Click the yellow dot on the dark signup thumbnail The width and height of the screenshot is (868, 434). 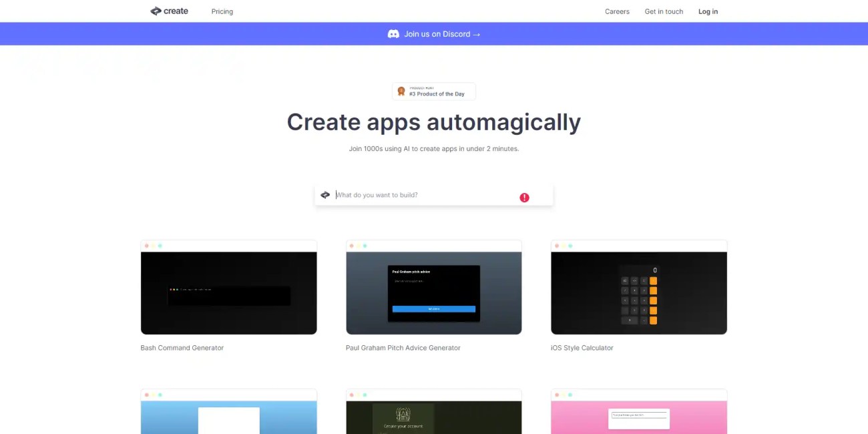tap(359, 395)
